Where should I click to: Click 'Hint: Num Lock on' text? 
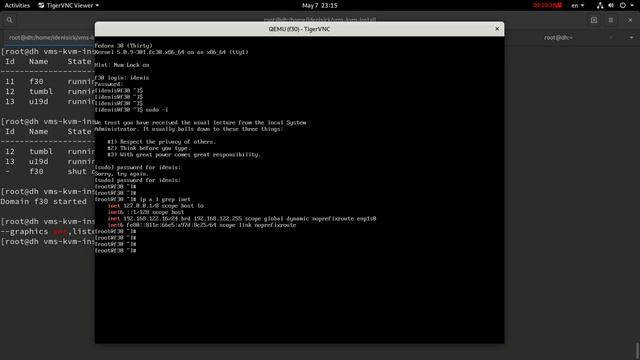pos(122,65)
